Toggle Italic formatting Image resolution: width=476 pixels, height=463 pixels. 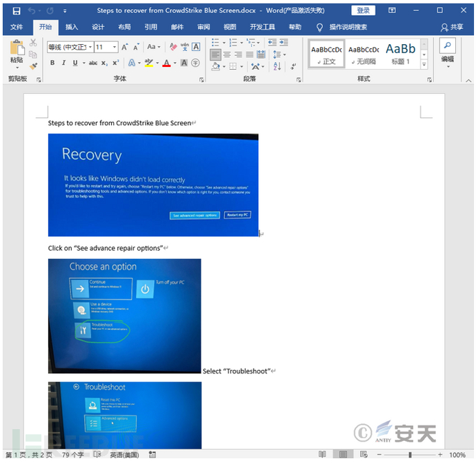click(x=64, y=63)
